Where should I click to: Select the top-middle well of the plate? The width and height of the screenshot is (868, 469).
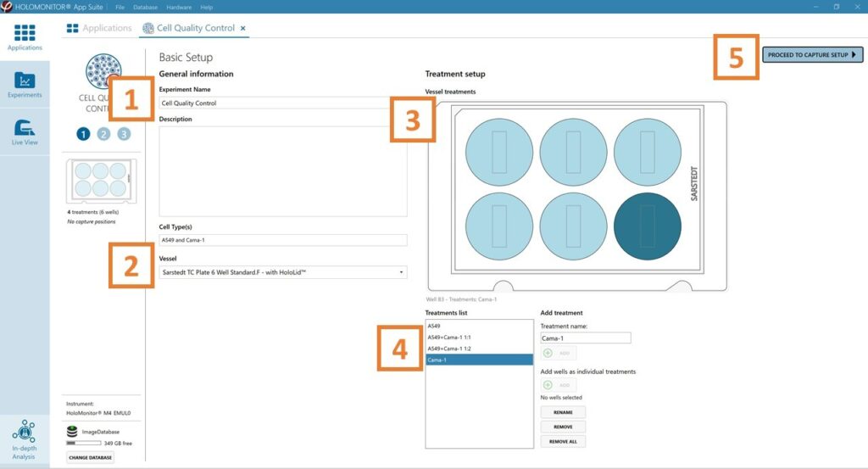point(573,152)
